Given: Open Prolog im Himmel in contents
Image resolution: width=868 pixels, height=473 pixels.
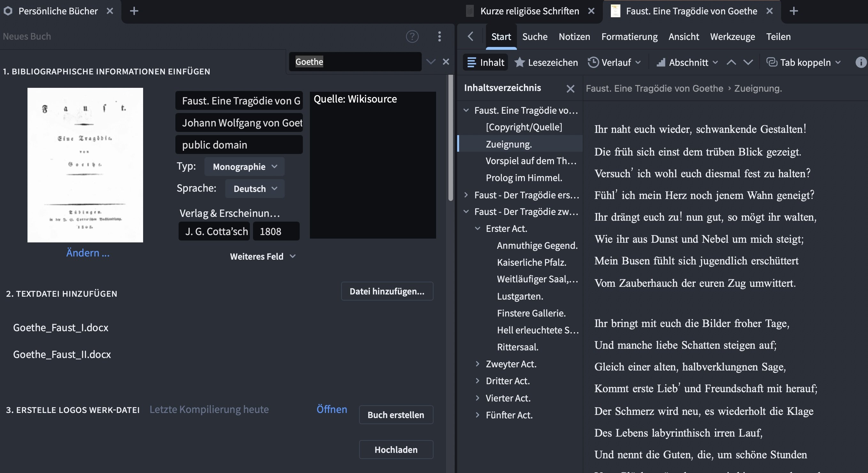Looking at the screenshot, I should coord(524,178).
